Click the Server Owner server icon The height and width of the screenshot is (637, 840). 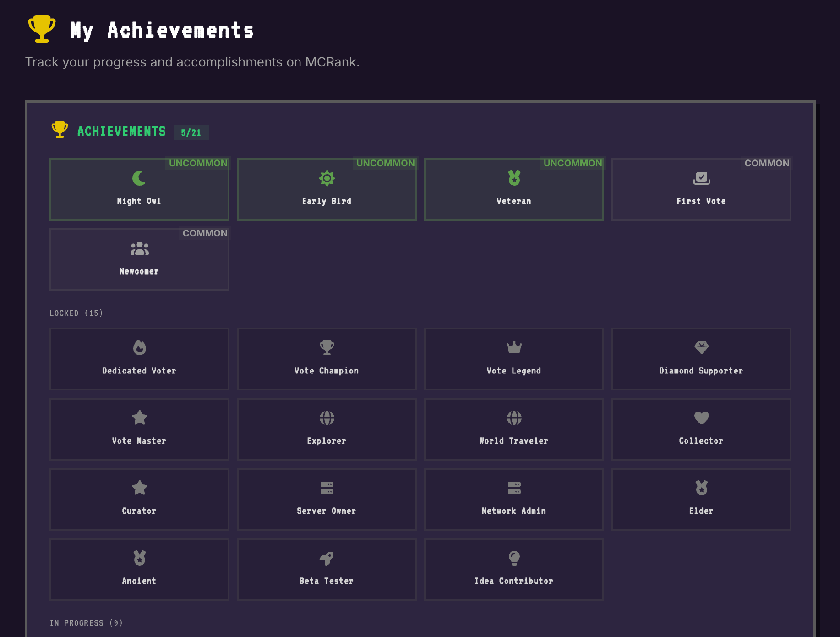point(327,488)
